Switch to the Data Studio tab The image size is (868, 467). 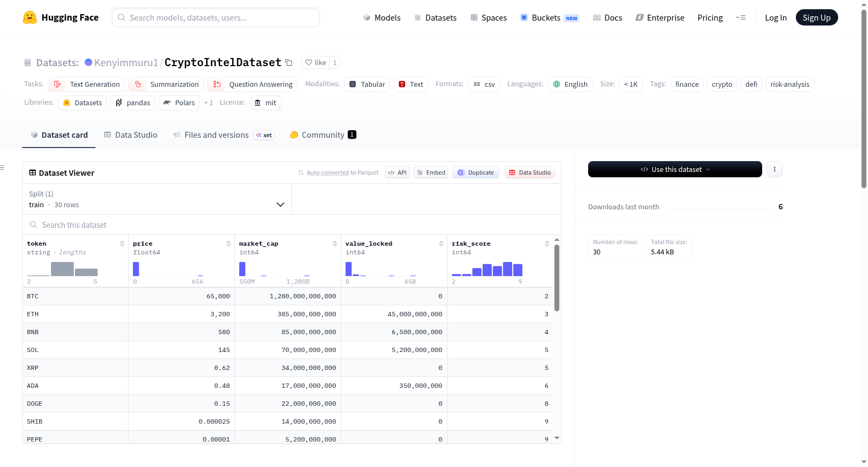(131, 135)
